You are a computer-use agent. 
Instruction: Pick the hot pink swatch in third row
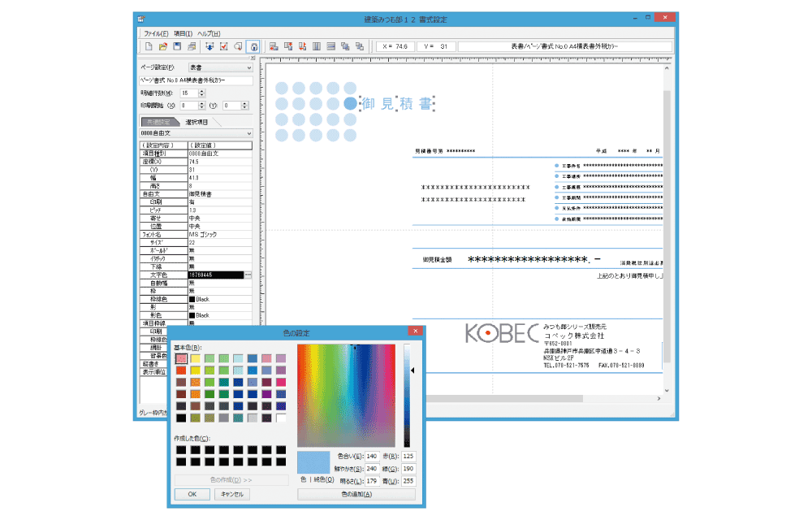click(x=281, y=382)
